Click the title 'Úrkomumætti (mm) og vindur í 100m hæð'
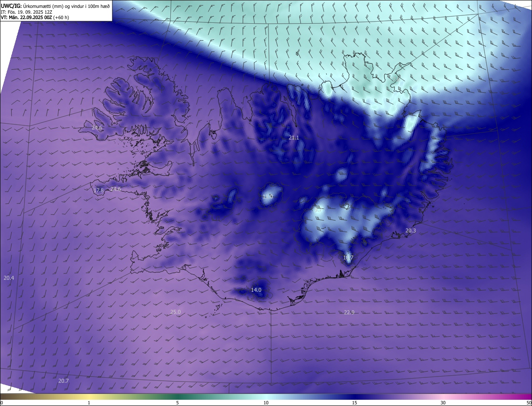Image resolution: width=532 pixels, height=406 pixels. tap(66, 6)
